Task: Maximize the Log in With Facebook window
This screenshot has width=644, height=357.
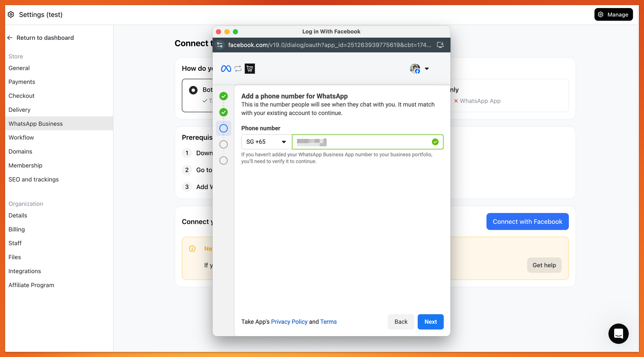Action: pyautogui.click(x=235, y=32)
